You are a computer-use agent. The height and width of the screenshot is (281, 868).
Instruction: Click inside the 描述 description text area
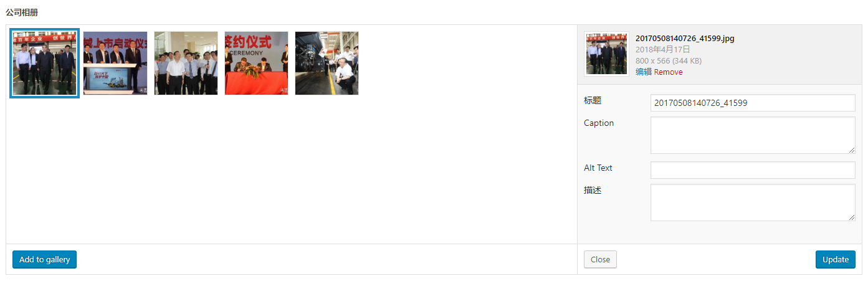753,202
